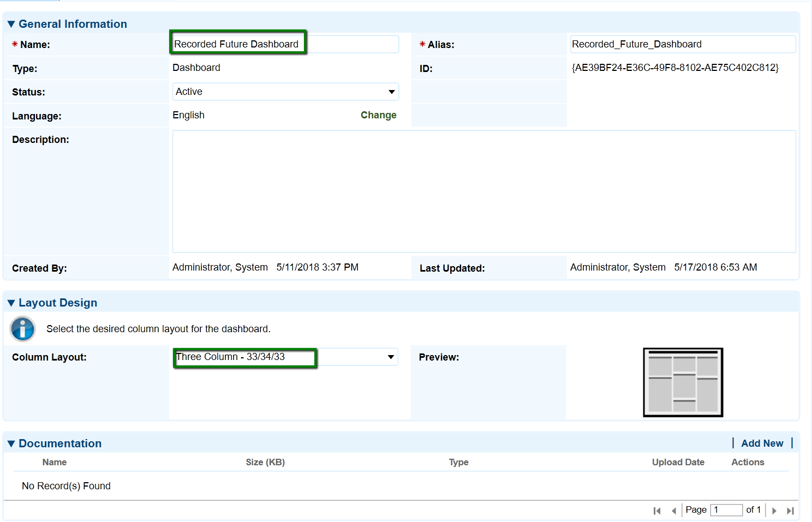Click the Size (KB) column header
The width and height of the screenshot is (812, 522).
tap(265, 462)
